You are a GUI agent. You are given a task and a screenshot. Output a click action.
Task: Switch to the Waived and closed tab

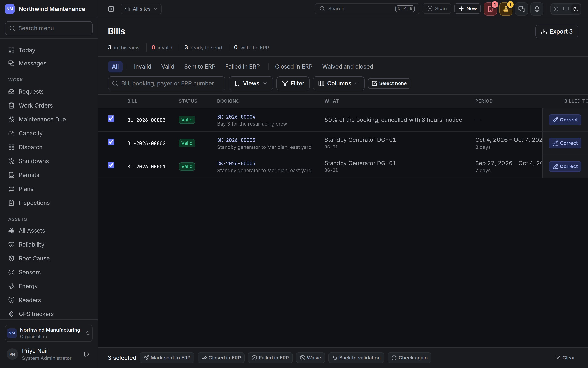[x=348, y=67]
